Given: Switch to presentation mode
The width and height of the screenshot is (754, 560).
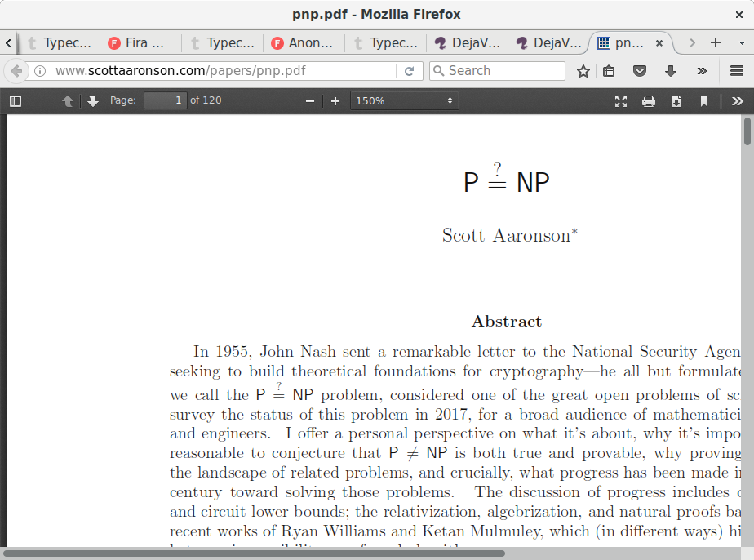Looking at the screenshot, I should [621, 101].
